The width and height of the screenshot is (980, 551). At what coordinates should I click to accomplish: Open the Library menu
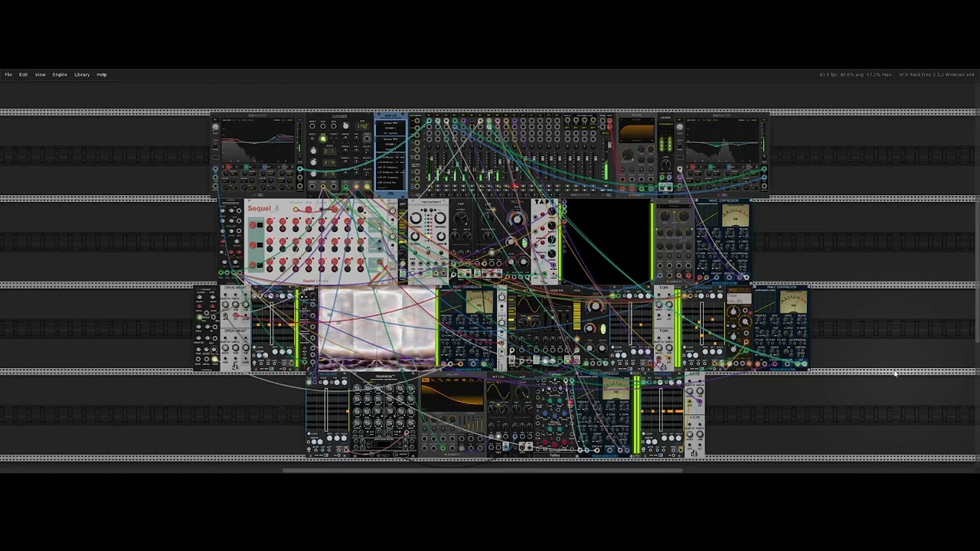[82, 74]
